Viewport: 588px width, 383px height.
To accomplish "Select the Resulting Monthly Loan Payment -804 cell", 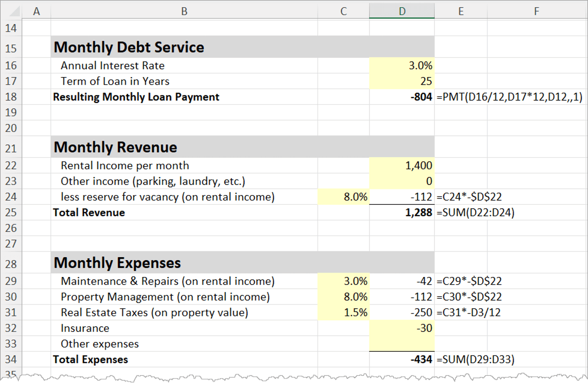I will tap(402, 97).
